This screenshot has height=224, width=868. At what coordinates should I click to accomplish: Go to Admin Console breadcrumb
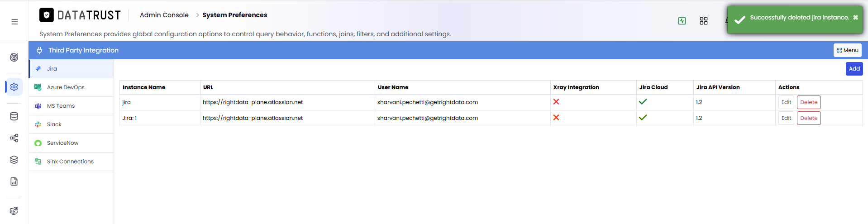[x=164, y=15]
